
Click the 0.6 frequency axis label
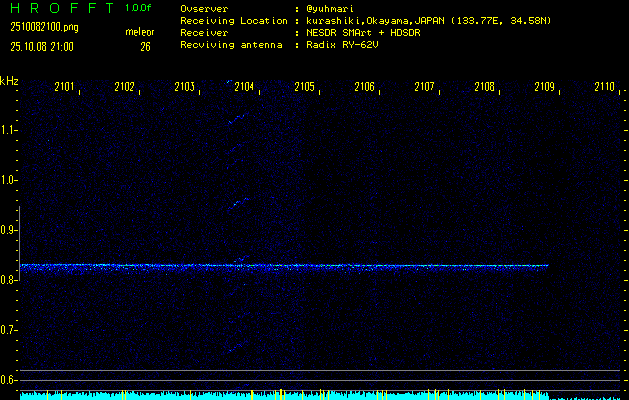coord(7,380)
